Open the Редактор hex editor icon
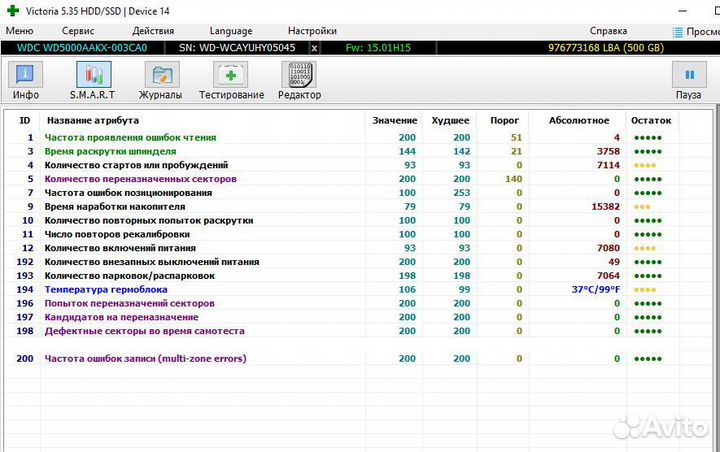Screen dimensions: 720x452 coord(299,79)
